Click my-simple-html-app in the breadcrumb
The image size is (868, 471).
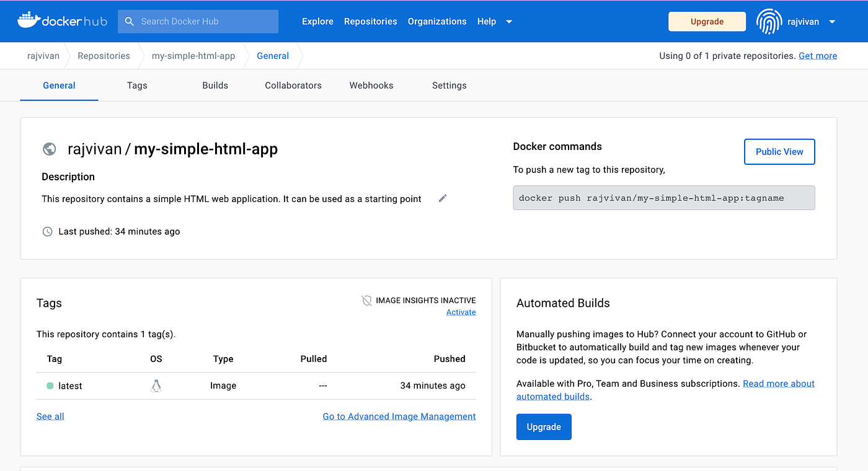(x=193, y=56)
